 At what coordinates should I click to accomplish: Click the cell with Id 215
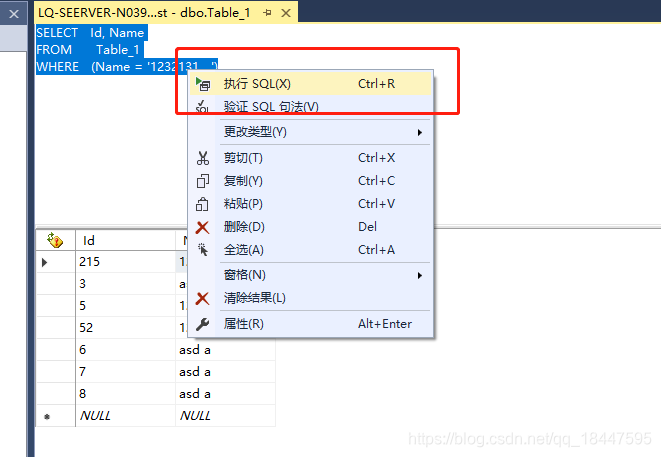click(125, 262)
